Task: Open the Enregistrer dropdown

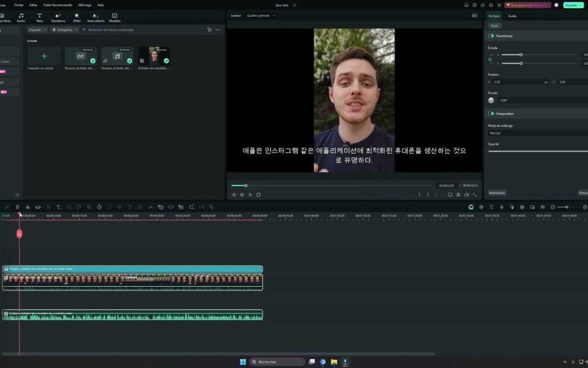Action: pos(64,29)
